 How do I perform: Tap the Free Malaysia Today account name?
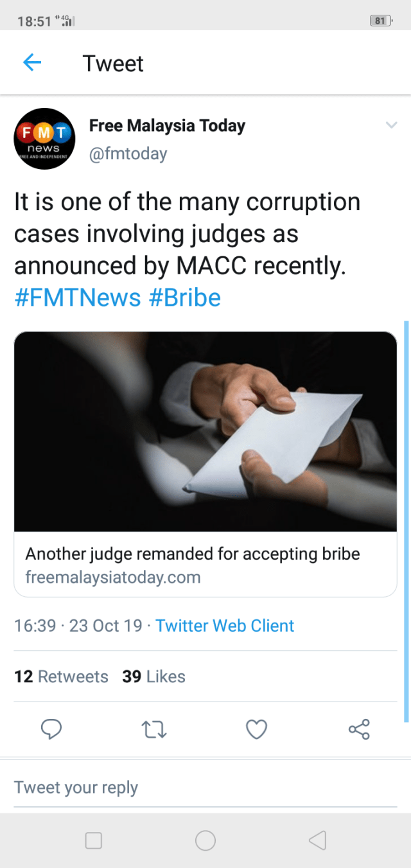click(x=167, y=125)
